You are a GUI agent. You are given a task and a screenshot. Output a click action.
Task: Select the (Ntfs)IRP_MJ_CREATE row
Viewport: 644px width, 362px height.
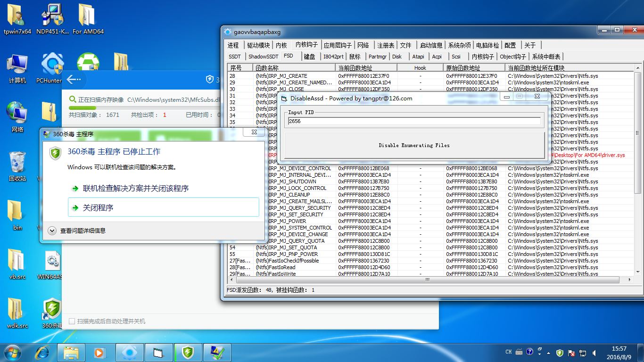point(430,76)
